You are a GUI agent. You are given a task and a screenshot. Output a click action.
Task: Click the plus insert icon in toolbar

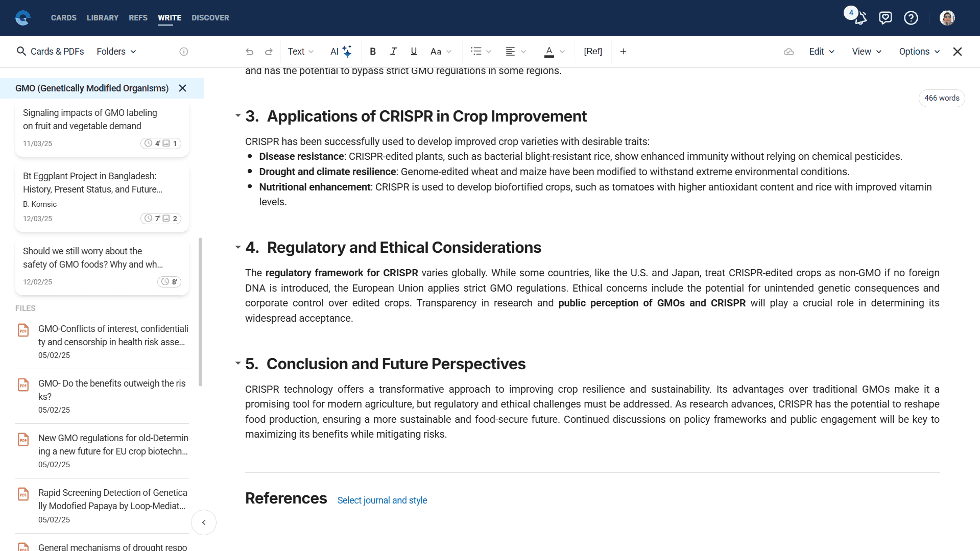[x=623, y=52]
